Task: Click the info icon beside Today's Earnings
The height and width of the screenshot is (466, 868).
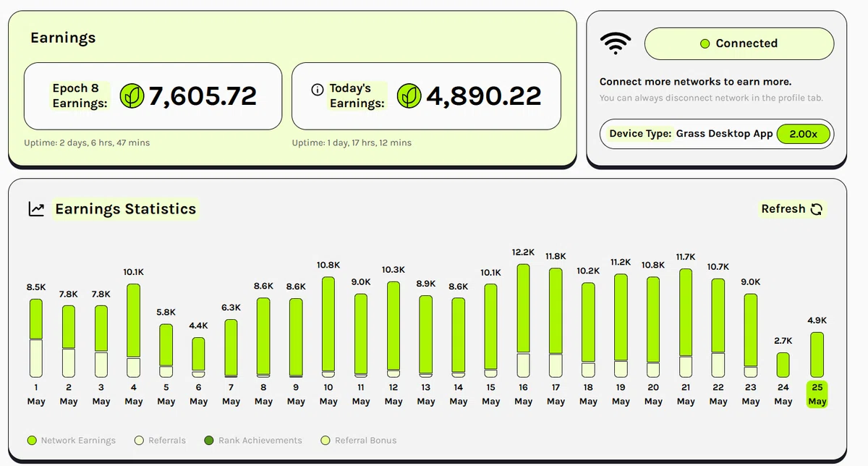Action: coord(317,90)
